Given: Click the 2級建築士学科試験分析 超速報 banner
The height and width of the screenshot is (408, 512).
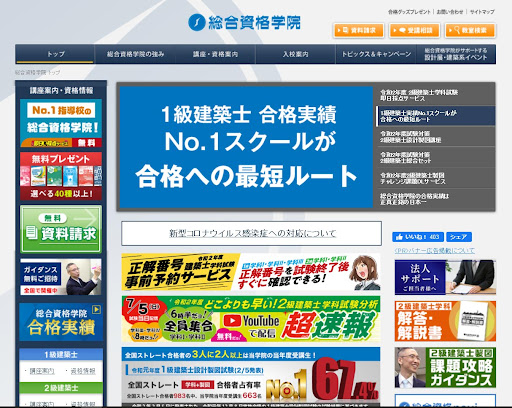Looking at the screenshot, I should tap(251, 319).
